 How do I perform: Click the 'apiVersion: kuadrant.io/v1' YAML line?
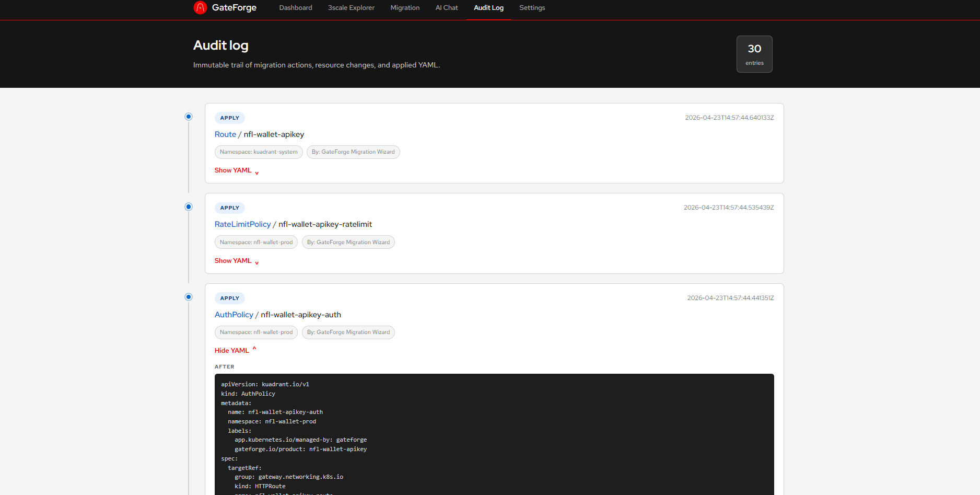pos(265,384)
